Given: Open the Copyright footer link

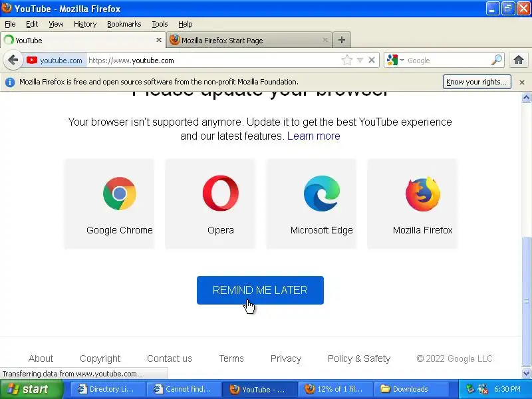Looking at the screenshot, I should [x=100, y=358].
